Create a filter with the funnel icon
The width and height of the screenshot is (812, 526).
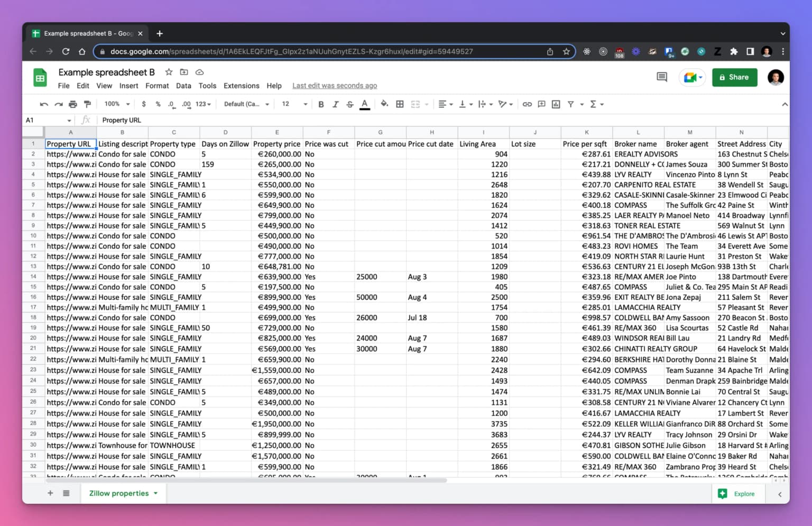click(x=571, y=104)
